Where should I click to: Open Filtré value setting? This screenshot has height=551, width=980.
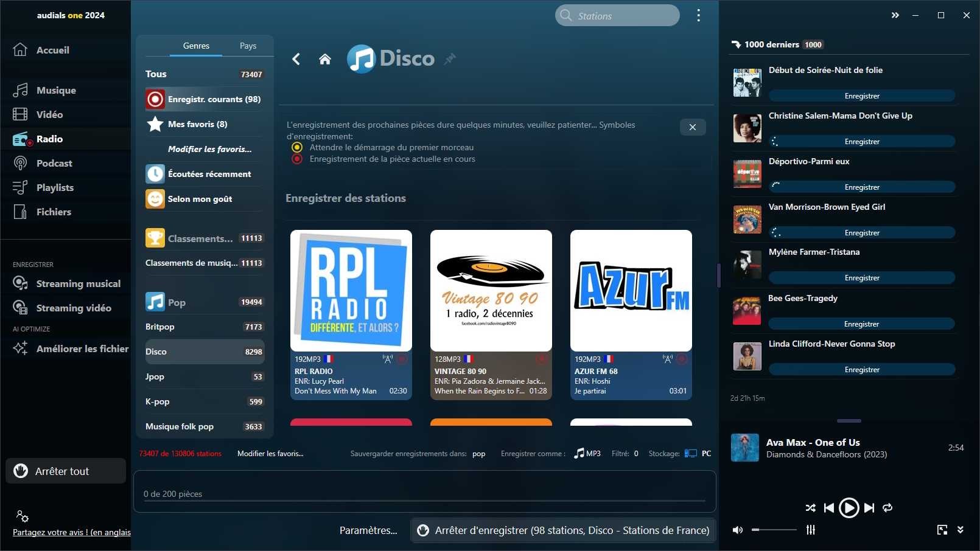tap(636, 454)
